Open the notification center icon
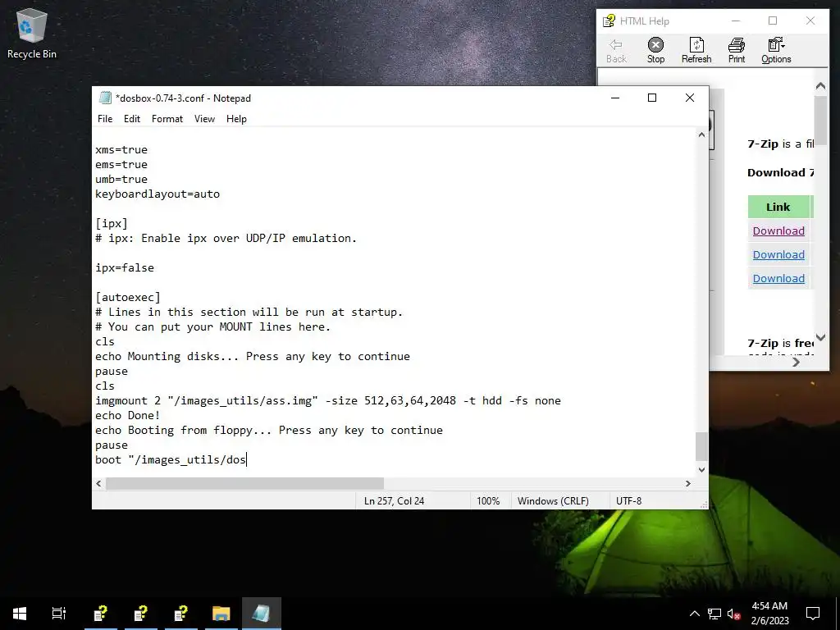The height and width of the screenshot is (630, 840). point(813,614)
